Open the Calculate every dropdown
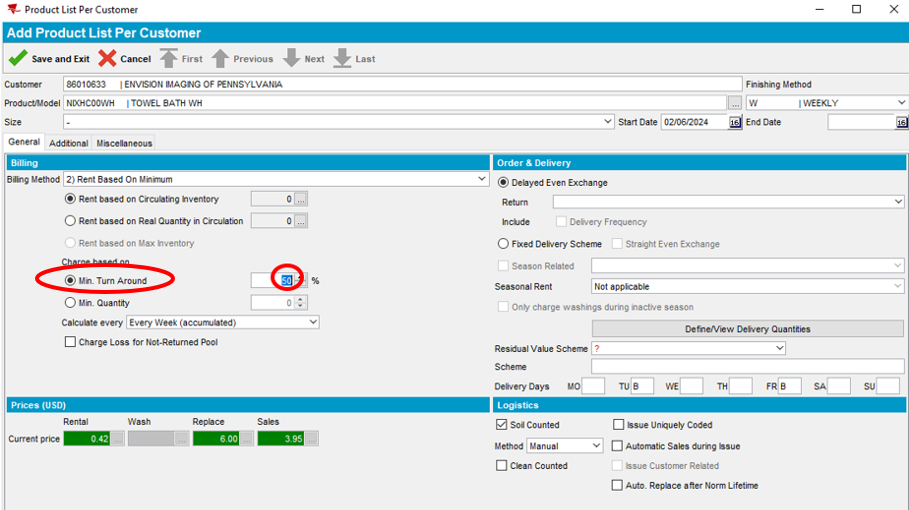909x510 pixels. click(313, 322)
